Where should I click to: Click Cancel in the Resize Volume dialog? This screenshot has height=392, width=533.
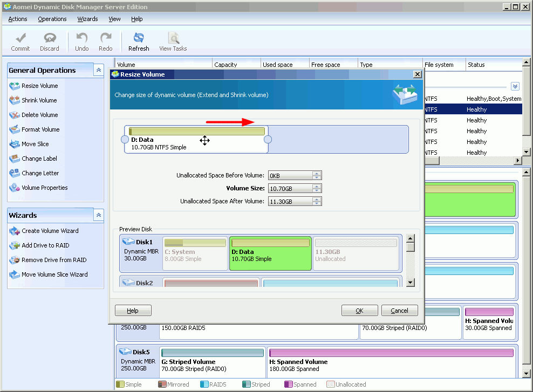[x=399, y=311]
